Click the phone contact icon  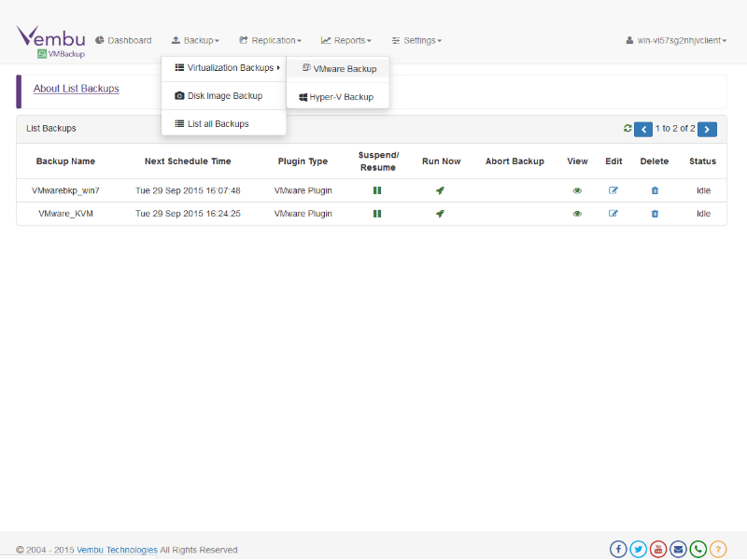point(698,550)
